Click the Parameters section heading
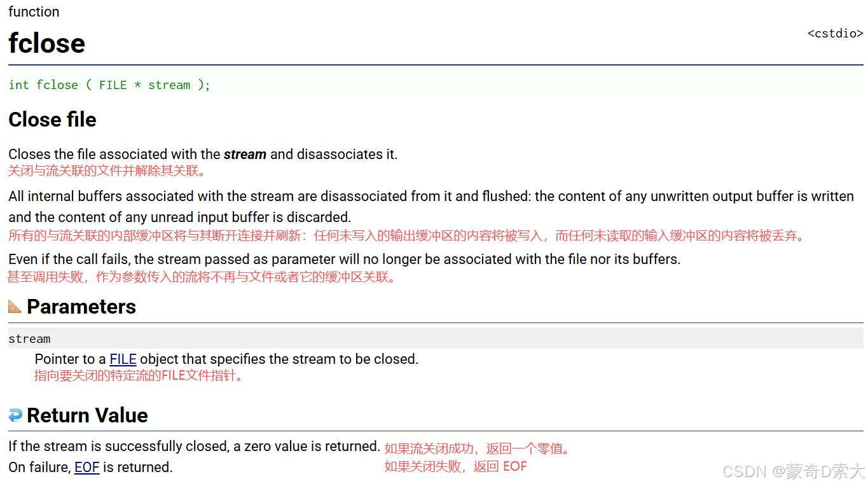Image resolution: width=868 pixels, height=486 pixels. (x=81, y=307)
